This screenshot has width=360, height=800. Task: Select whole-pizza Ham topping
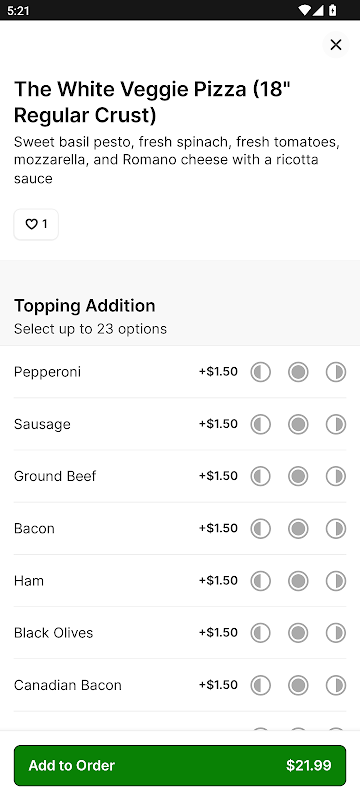[x=298, y=581]
